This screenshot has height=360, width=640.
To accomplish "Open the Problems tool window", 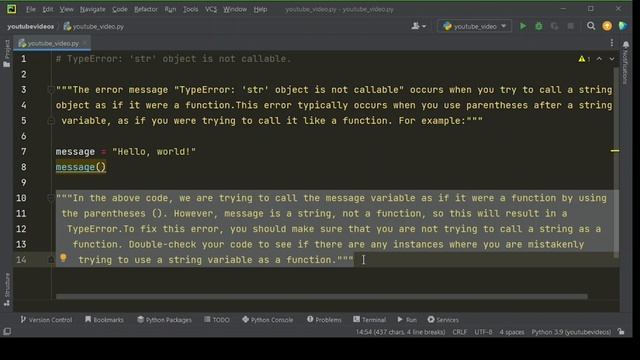I will click(324, 320).
